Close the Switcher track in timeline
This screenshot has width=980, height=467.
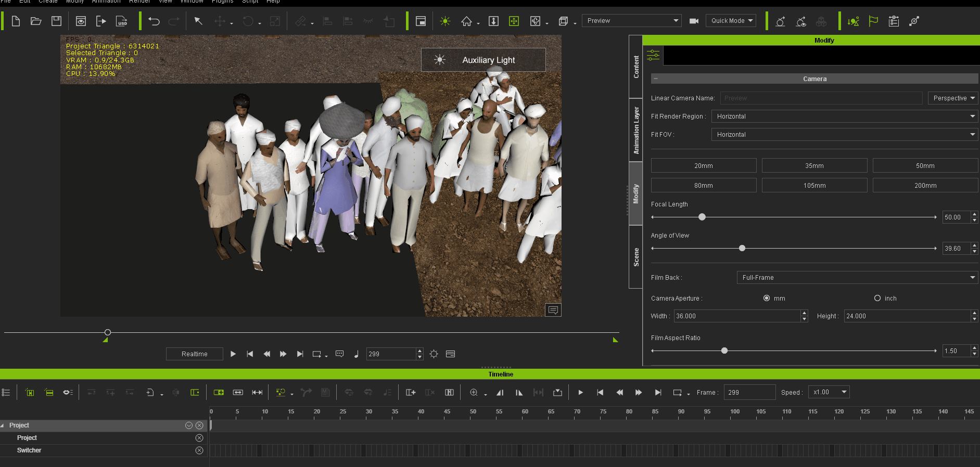tap(199, 450)
